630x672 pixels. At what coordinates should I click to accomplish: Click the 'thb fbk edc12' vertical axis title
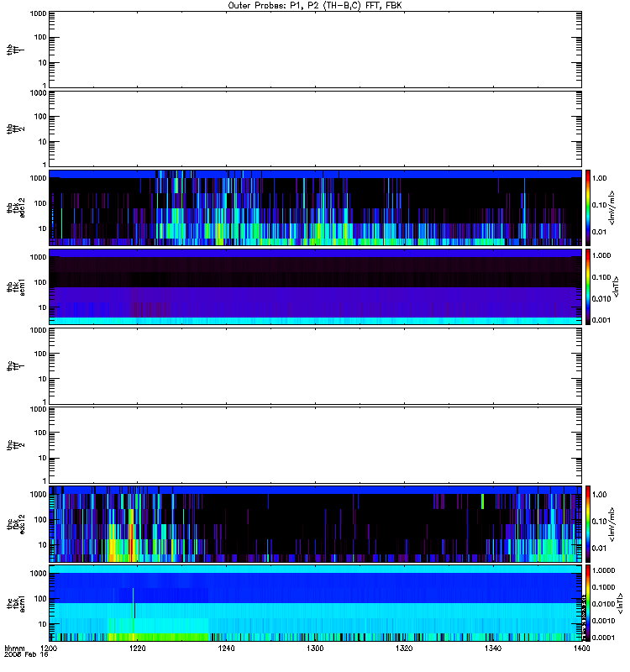point(16,207)
